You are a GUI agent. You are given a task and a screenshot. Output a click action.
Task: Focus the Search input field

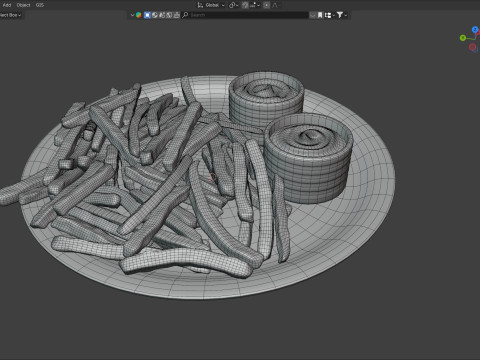[x=245, y=15]
